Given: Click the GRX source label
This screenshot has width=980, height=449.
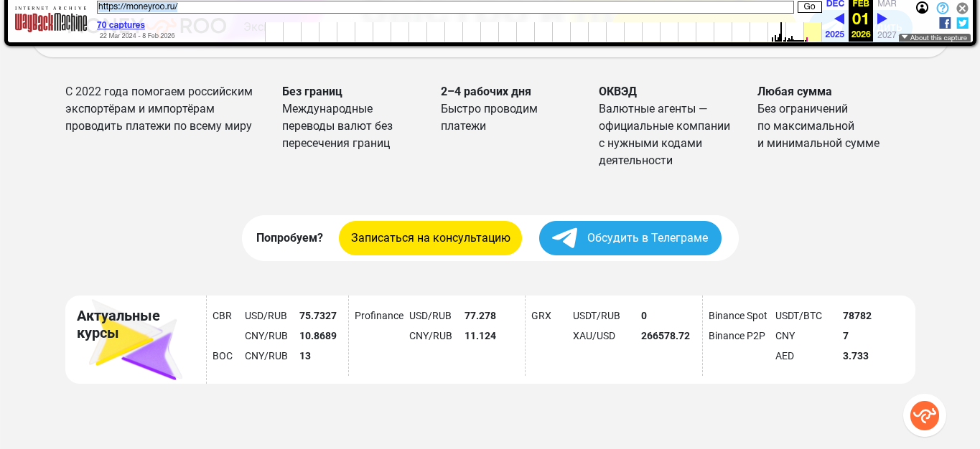Looking at the screenshot, I should click(x=541, y=316).
